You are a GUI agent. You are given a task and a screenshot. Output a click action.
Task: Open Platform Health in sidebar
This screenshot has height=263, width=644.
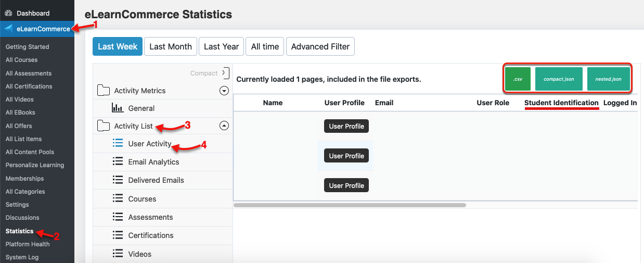coord(28,244)
